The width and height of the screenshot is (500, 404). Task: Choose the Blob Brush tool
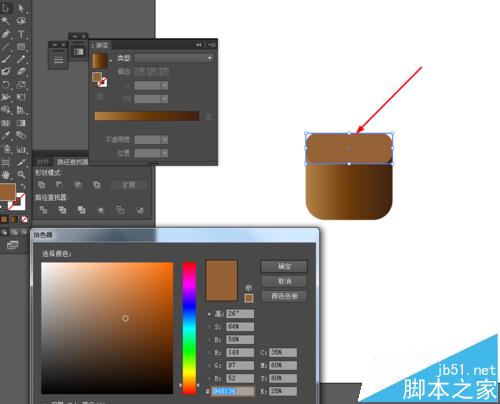[6, 71]
